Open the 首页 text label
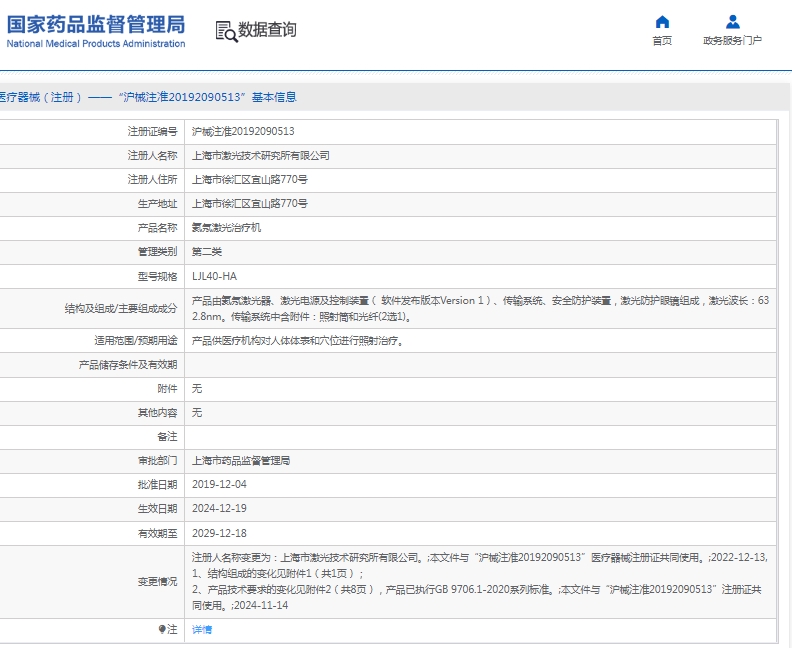Screen dimensions: 792x648 [x=662, y=41]
